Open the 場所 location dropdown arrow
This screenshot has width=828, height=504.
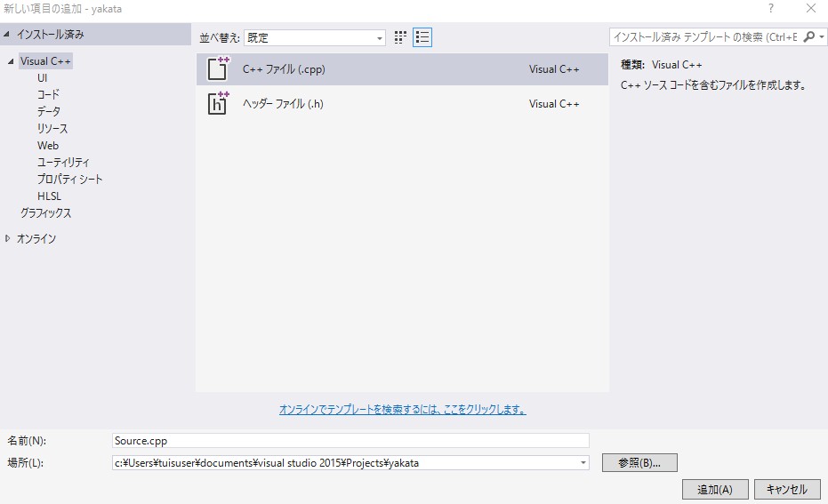coord(583,463)
